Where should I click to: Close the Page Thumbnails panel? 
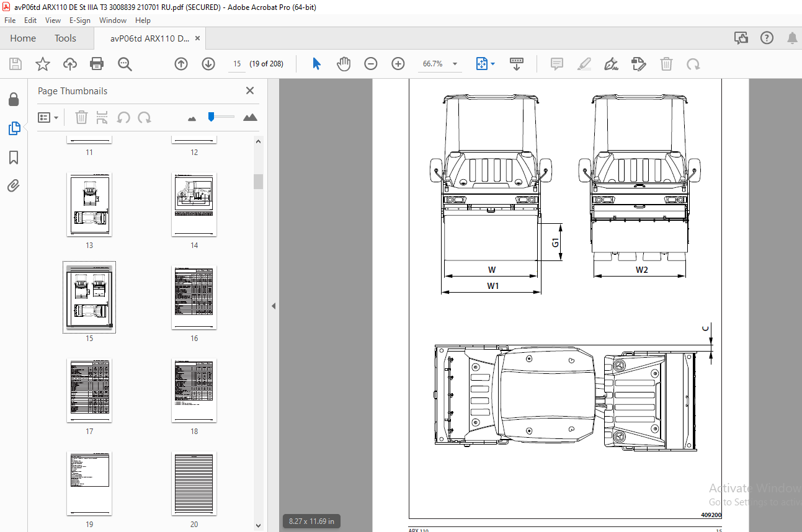click(x=250, y=91)
